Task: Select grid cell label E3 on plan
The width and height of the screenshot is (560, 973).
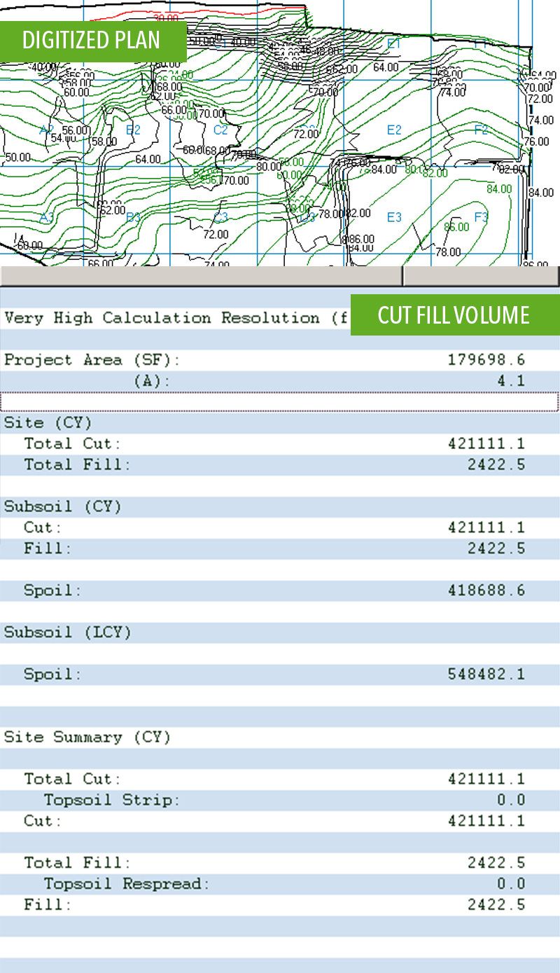Action: (394, 217)
